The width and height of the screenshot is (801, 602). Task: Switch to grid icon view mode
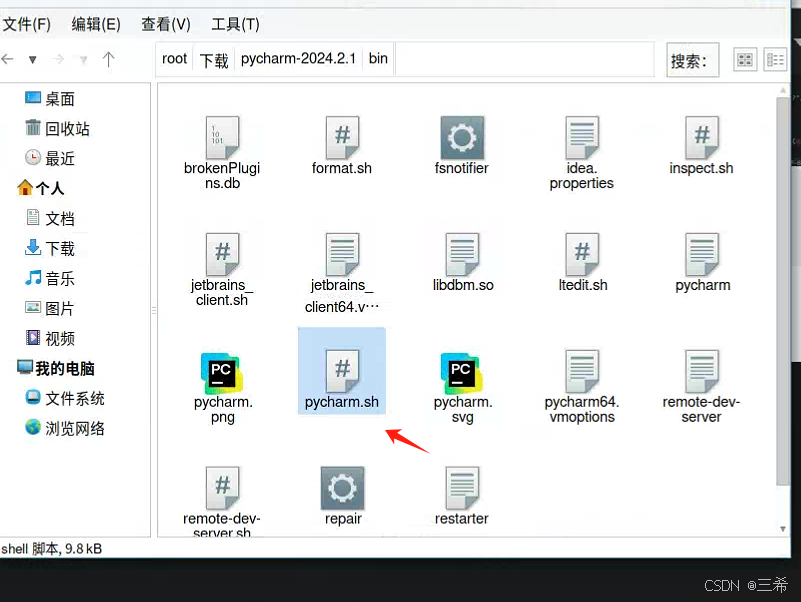pos(744,60)
